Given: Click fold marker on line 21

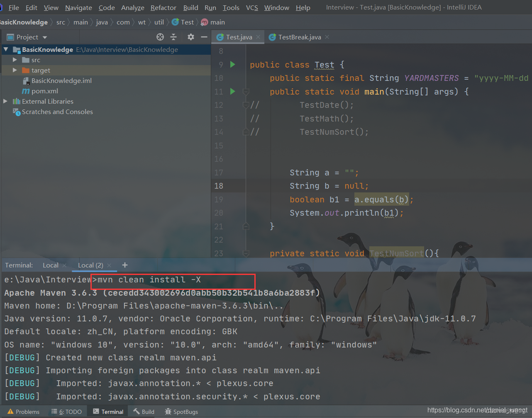Looking at the screenshot, I should pyautogui.click(x=246, y=226).
